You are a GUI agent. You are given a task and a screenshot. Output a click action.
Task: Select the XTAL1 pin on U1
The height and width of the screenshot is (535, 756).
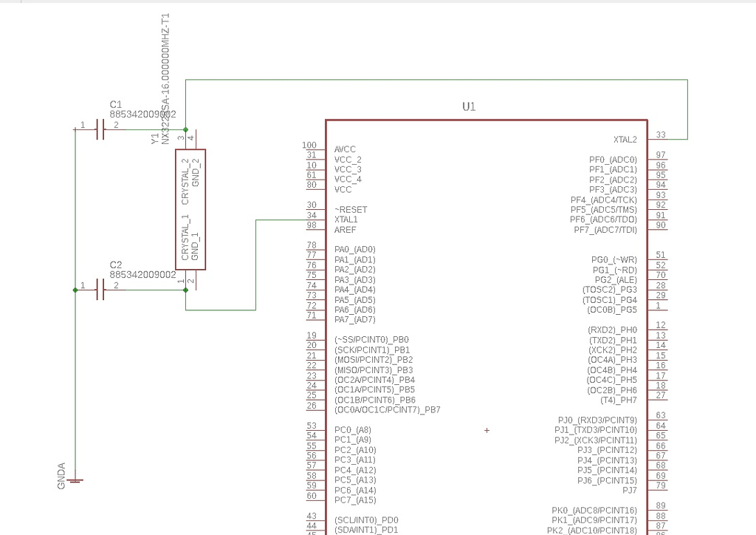tap(346, 219)
